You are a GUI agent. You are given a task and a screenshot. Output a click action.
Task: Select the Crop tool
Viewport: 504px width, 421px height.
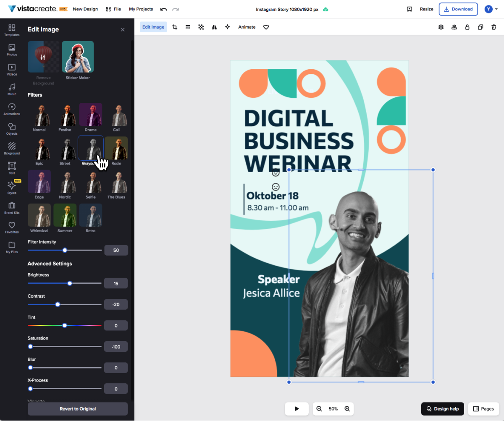(x=175, y=27)
